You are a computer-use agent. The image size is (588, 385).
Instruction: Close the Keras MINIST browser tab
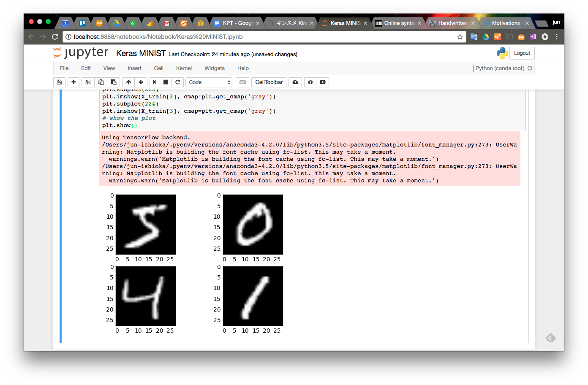tap(365, 23)
